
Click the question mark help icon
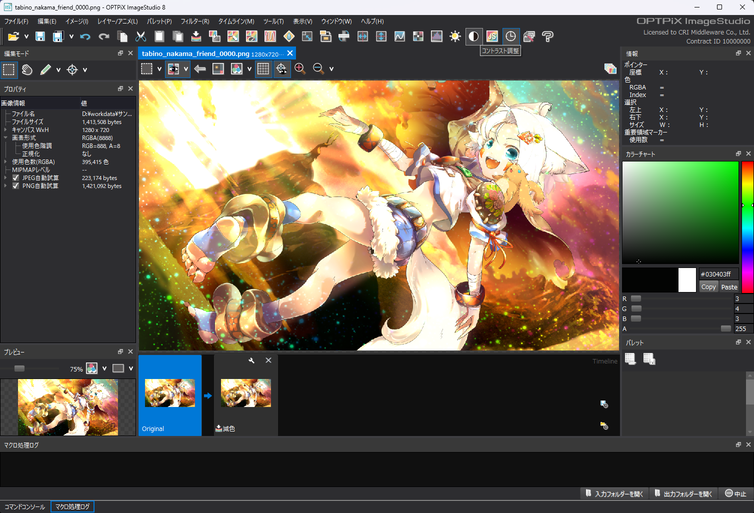point(547,36)
